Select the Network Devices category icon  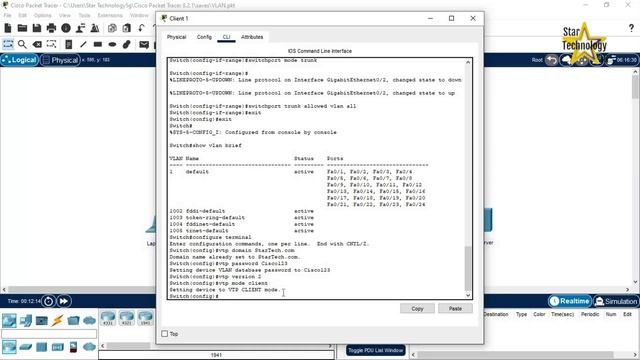click(9, 320)
